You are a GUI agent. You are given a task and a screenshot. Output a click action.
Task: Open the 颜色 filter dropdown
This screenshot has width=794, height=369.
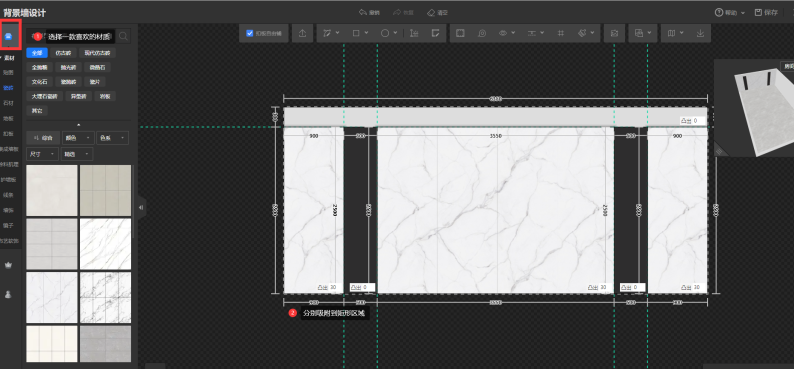pyautogui.click(x=78, y=138)
